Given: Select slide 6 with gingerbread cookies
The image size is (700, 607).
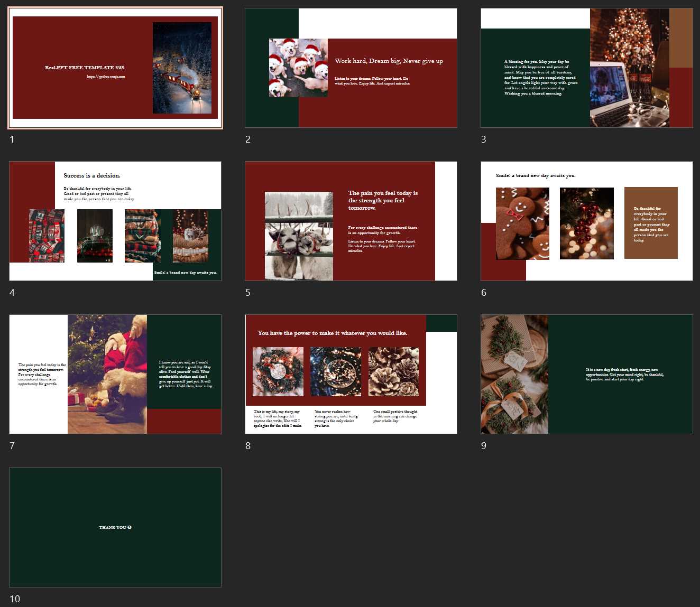Looking at the screenshot, I should click(587, 221).
